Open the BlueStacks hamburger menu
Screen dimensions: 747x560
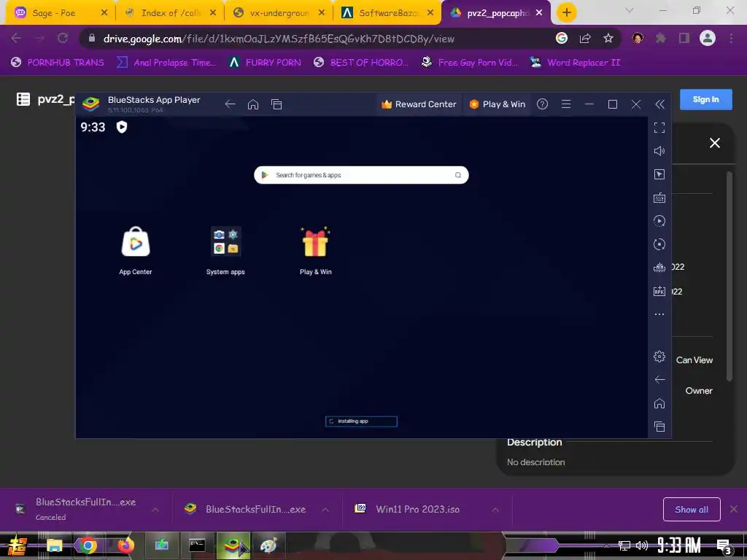pos(566,104)
